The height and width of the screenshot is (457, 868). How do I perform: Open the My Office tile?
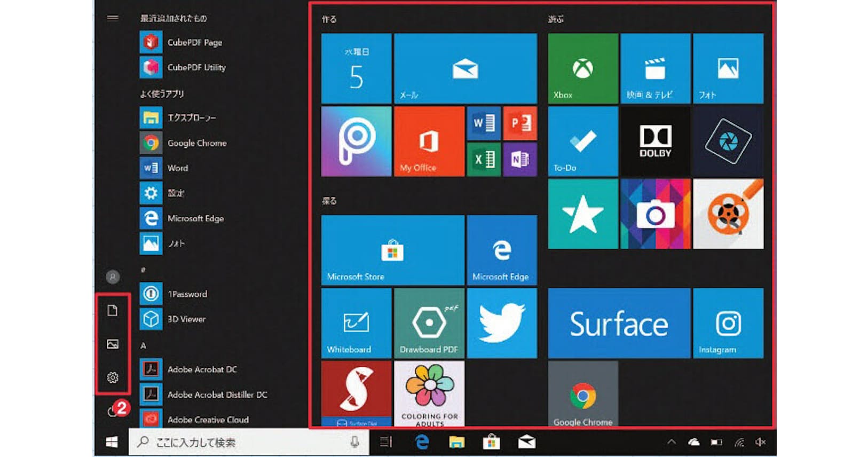point(429,141)
